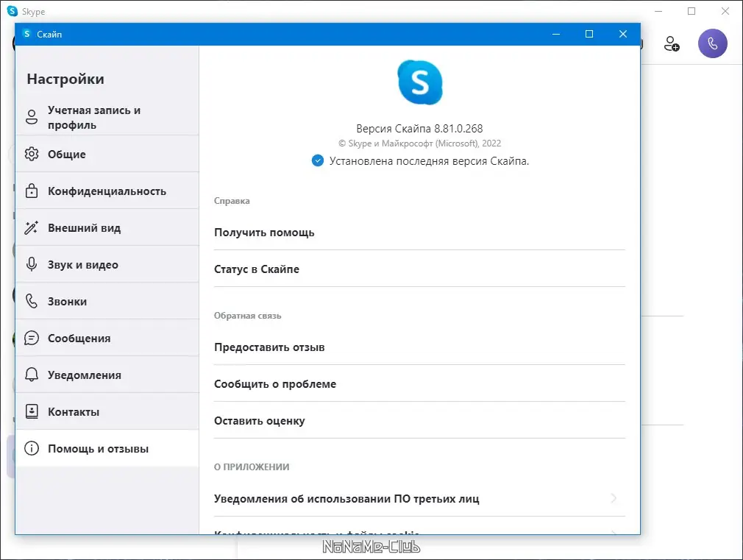
Task: Click Оставить оценку option
Action: (419, 421)
